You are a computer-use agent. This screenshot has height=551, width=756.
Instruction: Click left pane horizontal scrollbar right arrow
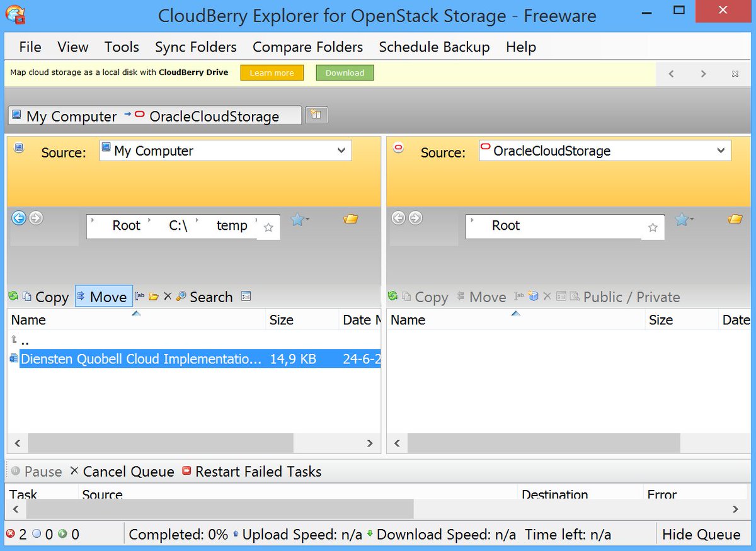tap(370, 443)
